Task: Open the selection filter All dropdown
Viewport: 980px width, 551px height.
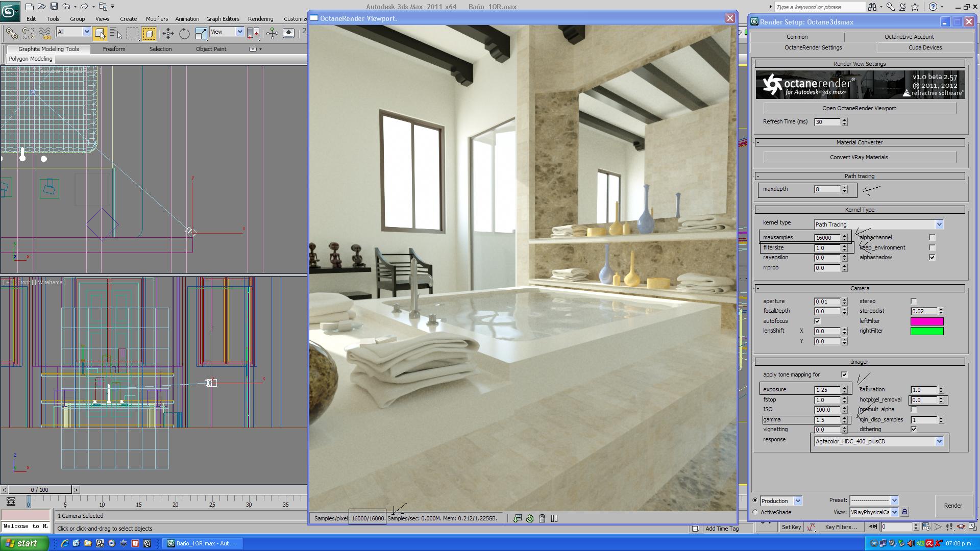Action: tap(86, 32)
